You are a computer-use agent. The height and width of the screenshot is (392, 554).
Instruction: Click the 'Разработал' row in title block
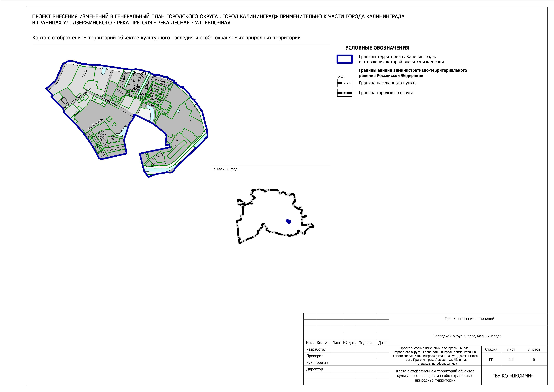point(316,349)
